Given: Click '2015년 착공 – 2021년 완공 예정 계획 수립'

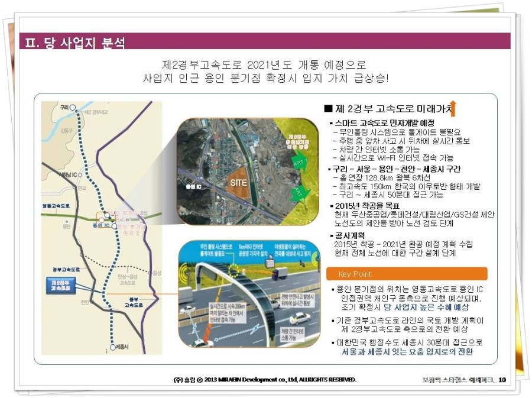Looking at the screenshot, I should (x=403, y=244).
